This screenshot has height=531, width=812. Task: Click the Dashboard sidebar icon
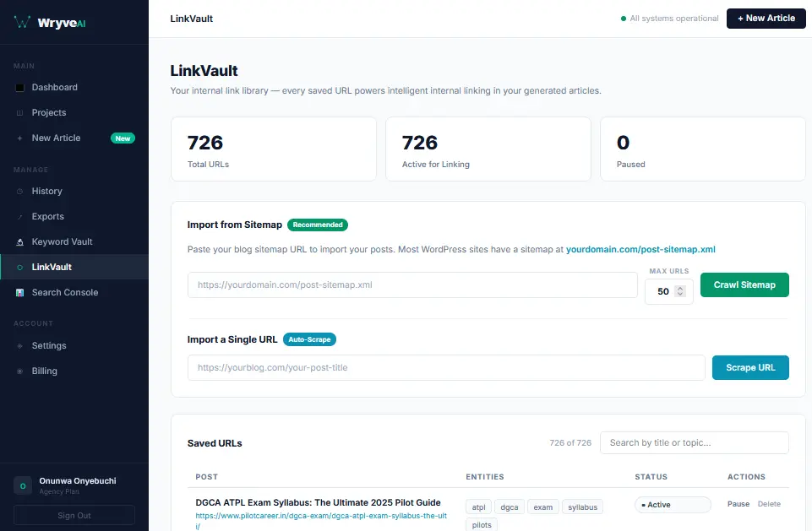click(x=19, y=88)
